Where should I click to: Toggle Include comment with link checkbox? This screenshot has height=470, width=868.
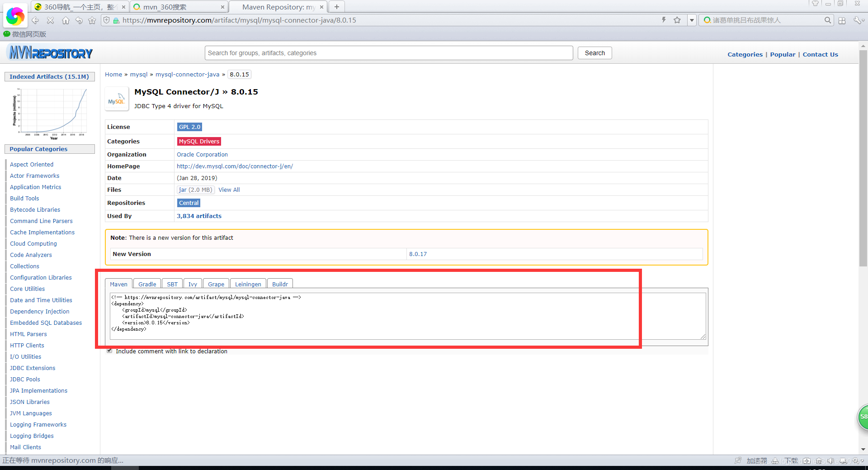(x=109, y=351)
